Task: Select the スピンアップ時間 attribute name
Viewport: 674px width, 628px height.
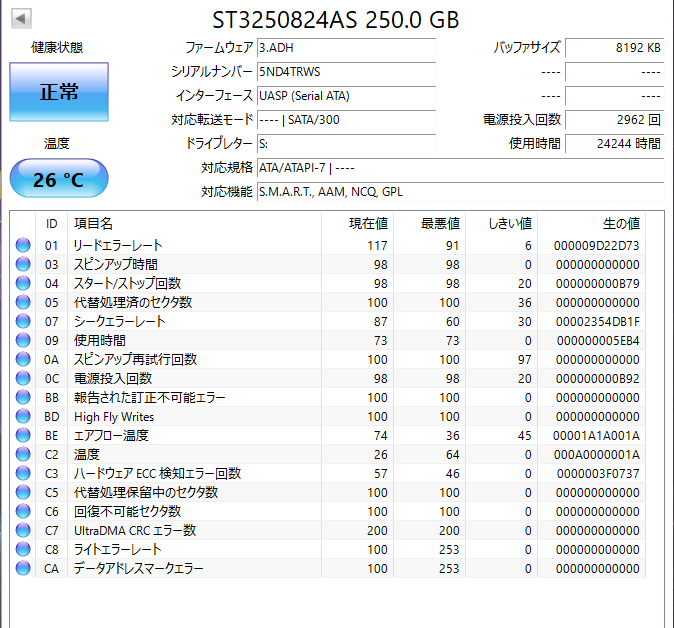Action: [116, 264]
